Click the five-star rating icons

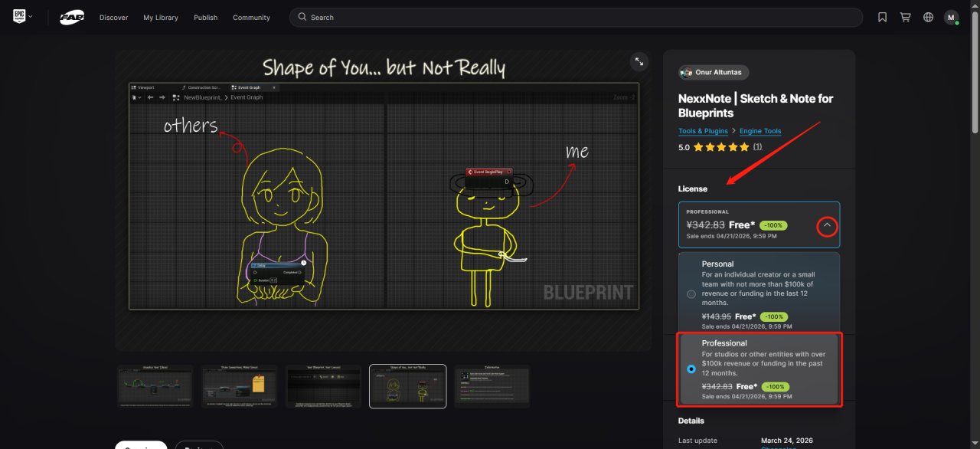[721, 147]
